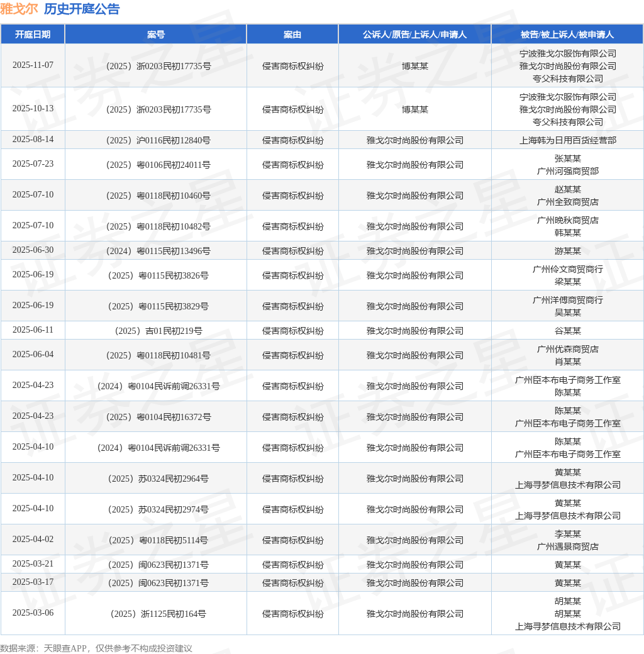Click case number 粤0115民初3826号
The image size is (644, 654).
[x=158, y=275]
